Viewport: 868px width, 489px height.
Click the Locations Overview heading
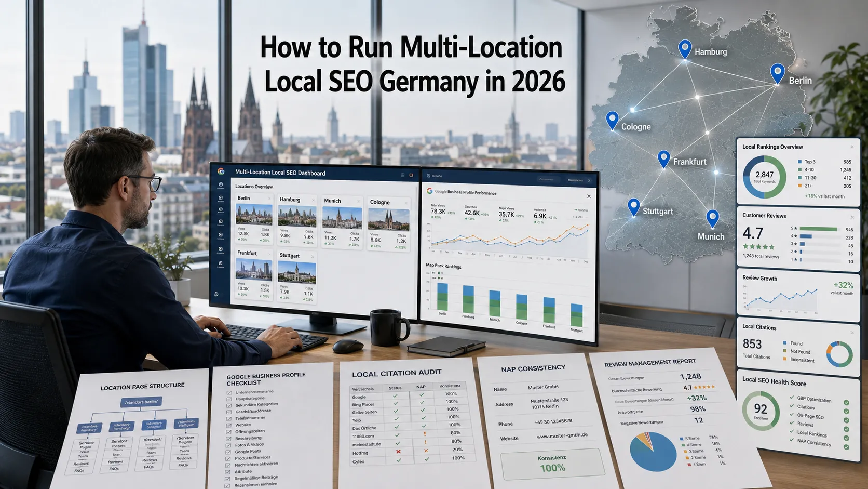coord(254,186)
